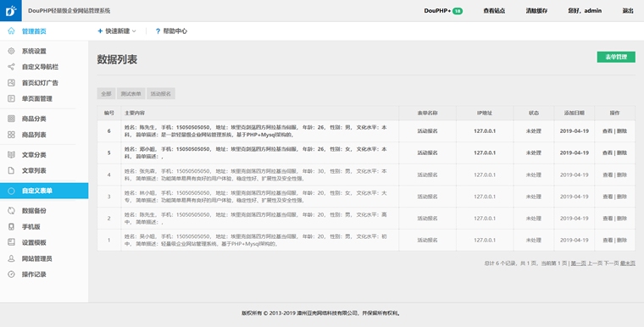The width and height of the screenshot is (644, 327).
Task: Delete record number 1 via 删除
Action: (622, 240)
